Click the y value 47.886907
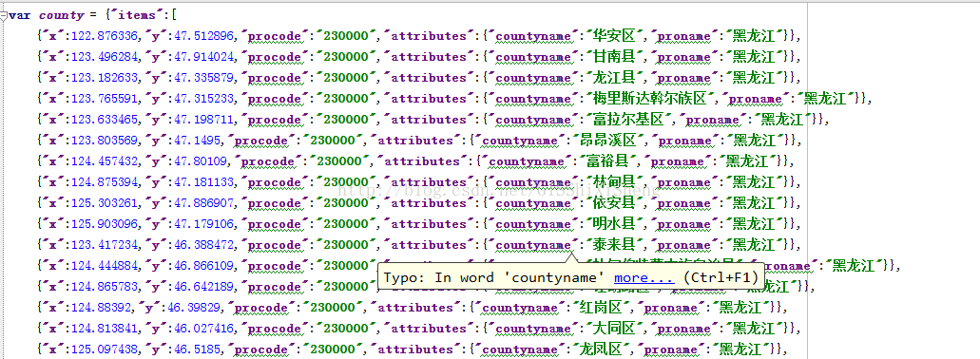Image resolution: width=980 pixels, height=359 pixels. [203, 203]
